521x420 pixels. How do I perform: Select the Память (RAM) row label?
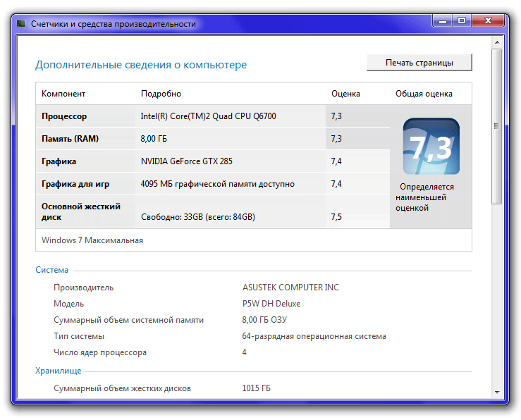click(x=70, y=139)
